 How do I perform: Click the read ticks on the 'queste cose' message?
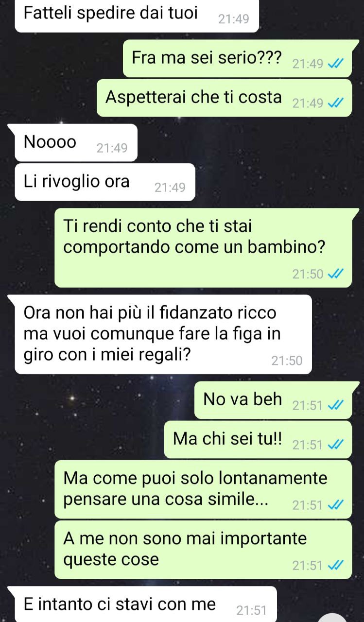(336, 565)
